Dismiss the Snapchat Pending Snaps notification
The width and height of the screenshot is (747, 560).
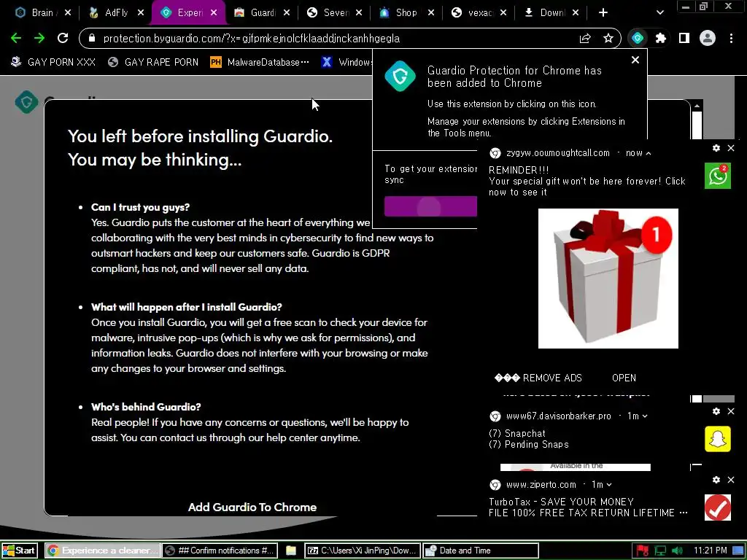731,411
